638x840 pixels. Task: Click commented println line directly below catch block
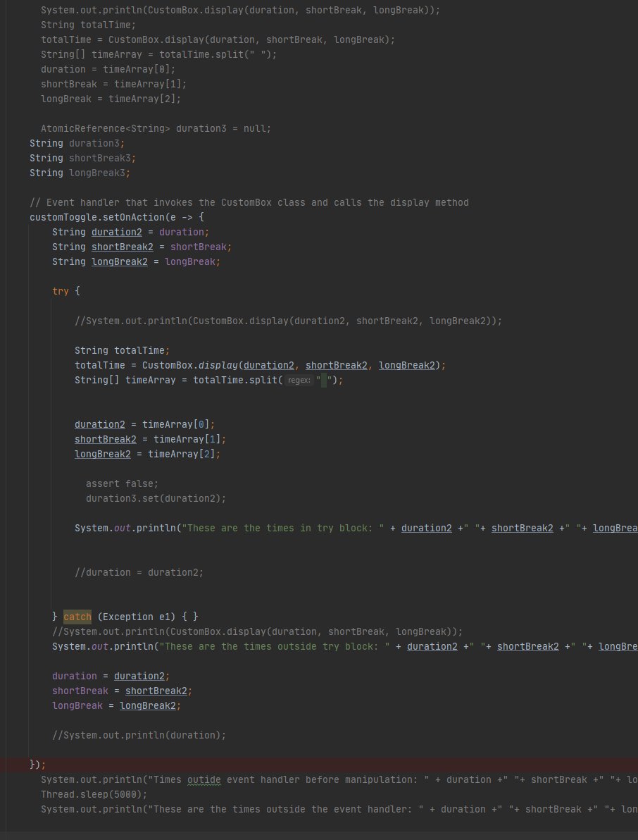258,631
